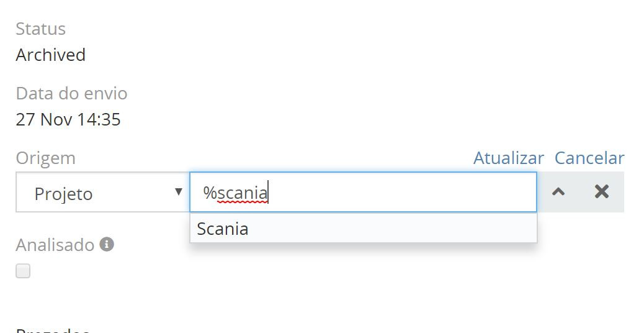Click the Data do envio label
The image size is (644, 333).
[x=71, y=93]
